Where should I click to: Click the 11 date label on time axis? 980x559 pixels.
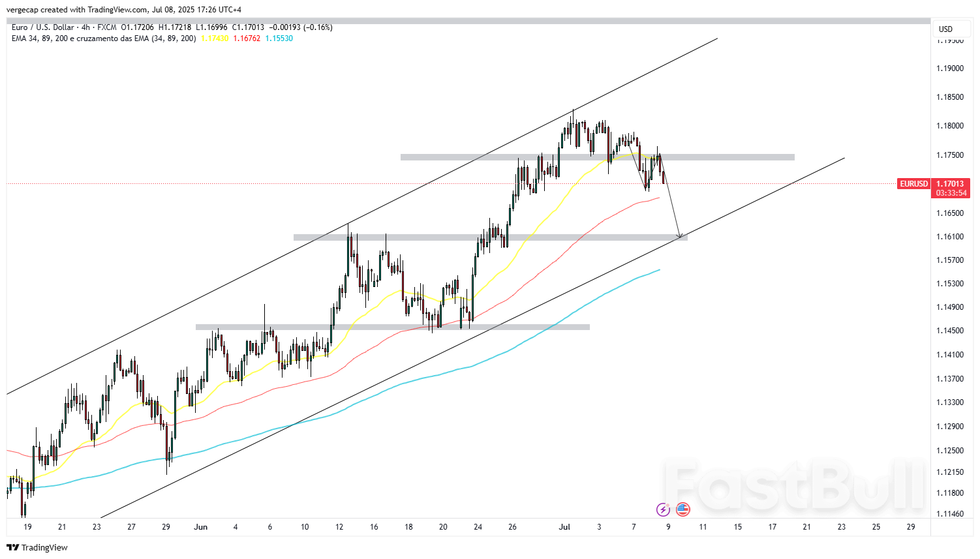(x=703, y=527)
